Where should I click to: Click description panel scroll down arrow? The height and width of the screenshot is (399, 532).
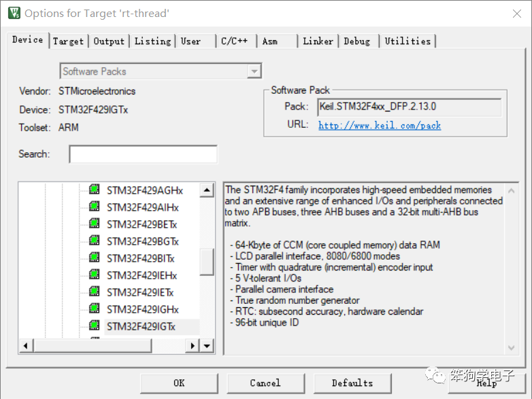coord(512,347)
